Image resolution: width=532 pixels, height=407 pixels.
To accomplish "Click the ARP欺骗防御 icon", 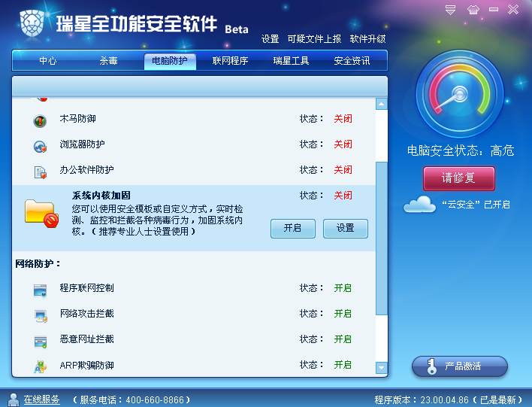I will 40,367.
